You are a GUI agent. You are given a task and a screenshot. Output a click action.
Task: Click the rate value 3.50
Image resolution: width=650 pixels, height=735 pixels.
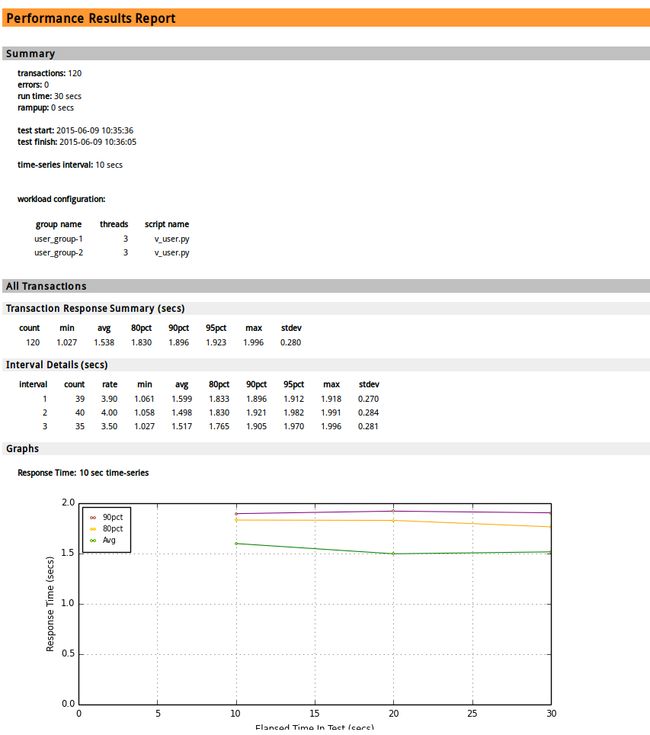point(109,427)
